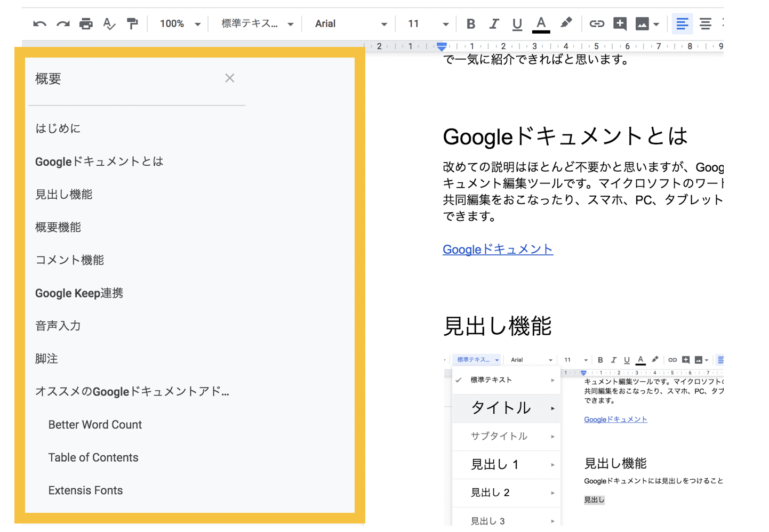
Task: Click the embedded screenshot's highlight pen icon
Action: (x=655, y=359)
